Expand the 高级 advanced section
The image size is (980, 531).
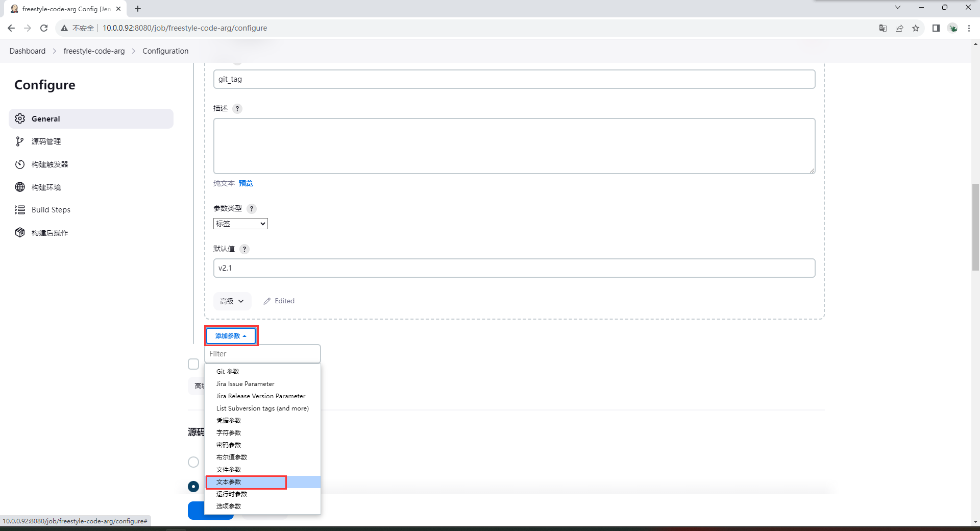point(232,301)
